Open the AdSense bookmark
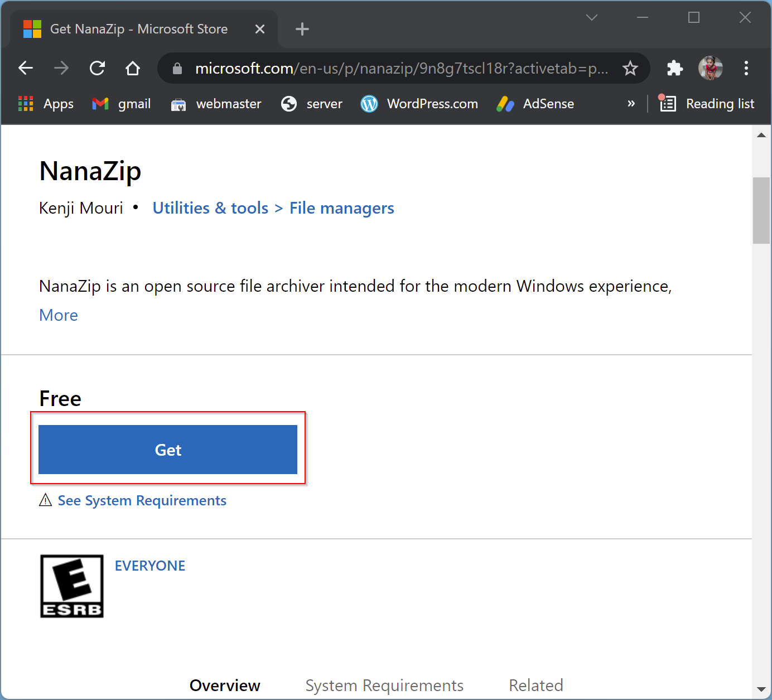Image resolution: width=772 pixels, height=700 pixels. pyautogui.click(x=535, y=104)
